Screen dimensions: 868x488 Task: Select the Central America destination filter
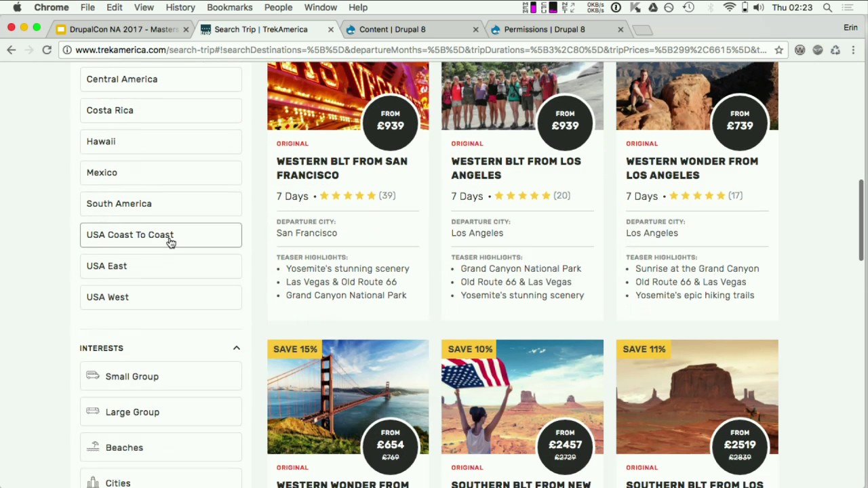point(161,79)
